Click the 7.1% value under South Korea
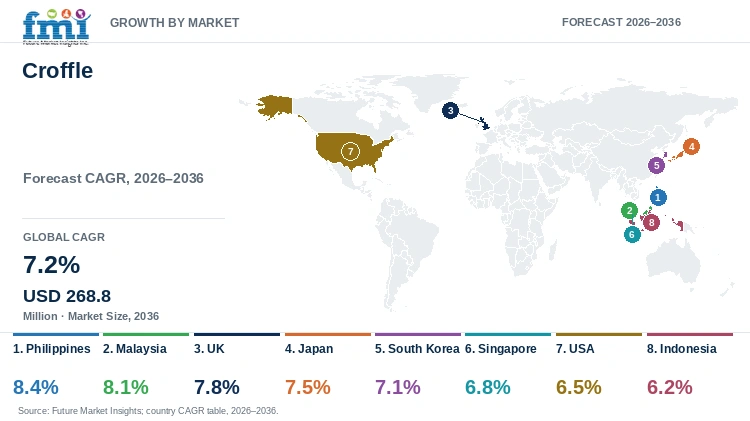This screenshot has width=750, height=421. (x=398, y=387)
